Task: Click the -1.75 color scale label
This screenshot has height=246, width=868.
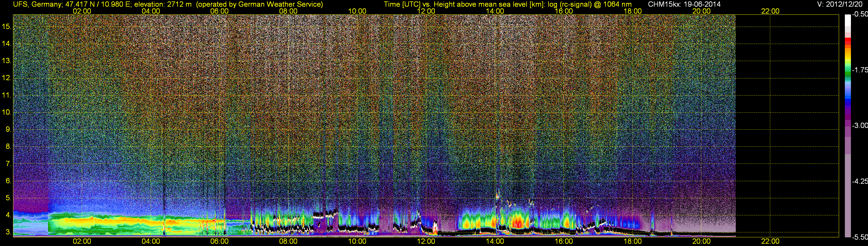Action: [860, 70]
